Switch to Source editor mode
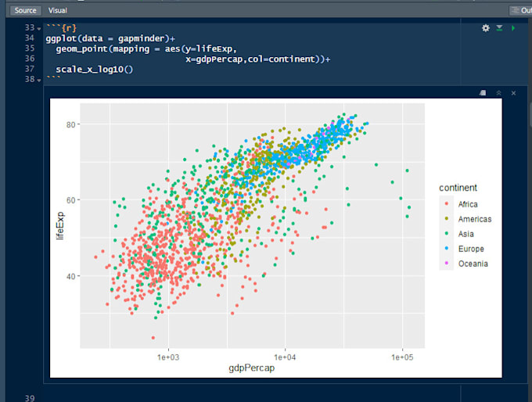The image size is (532, 402). 26,10
